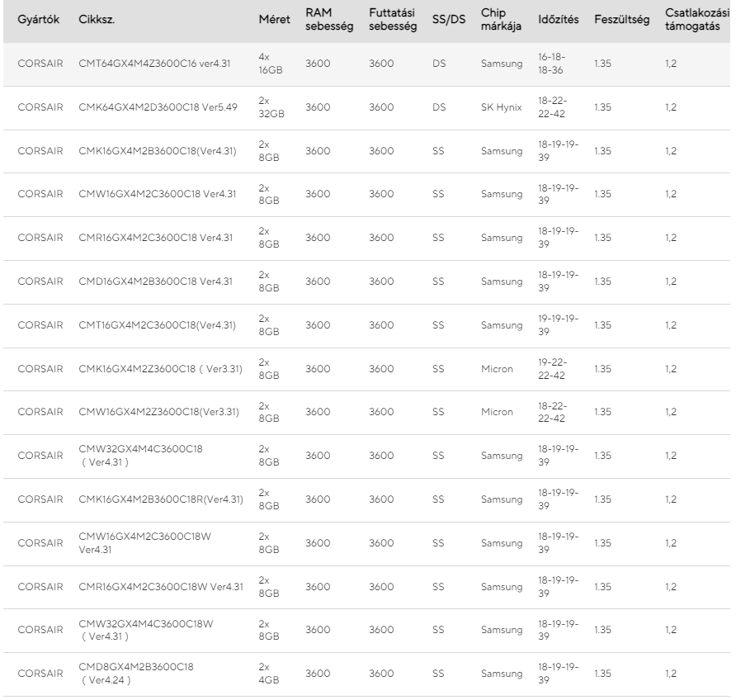
Task: Click 18-19-19-39 timing in CMD8GX4M2B3600C18 row
Action: tap(558, 674)
